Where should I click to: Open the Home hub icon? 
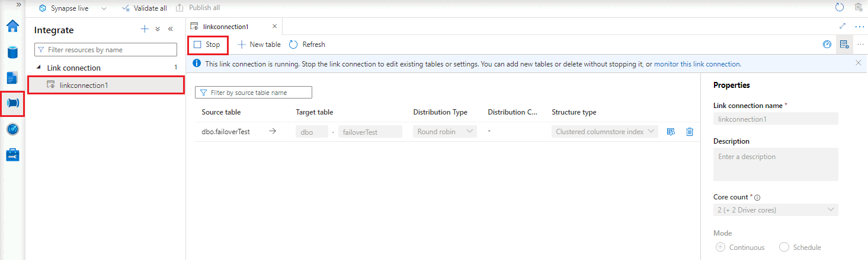point(12,27)
